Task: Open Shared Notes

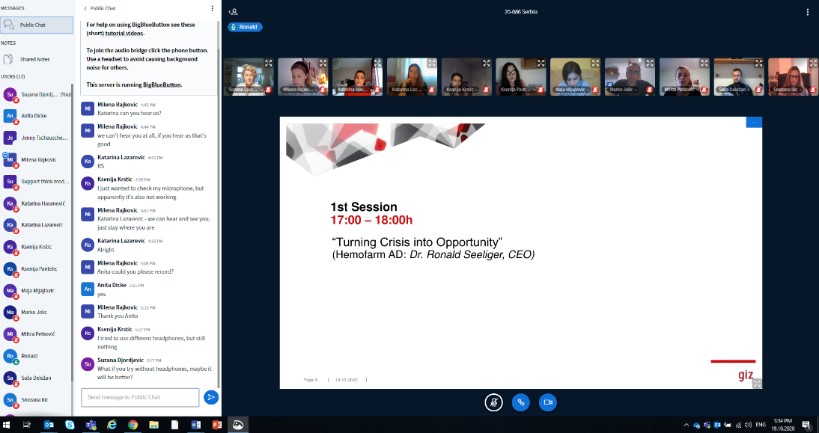Action: 34,59
